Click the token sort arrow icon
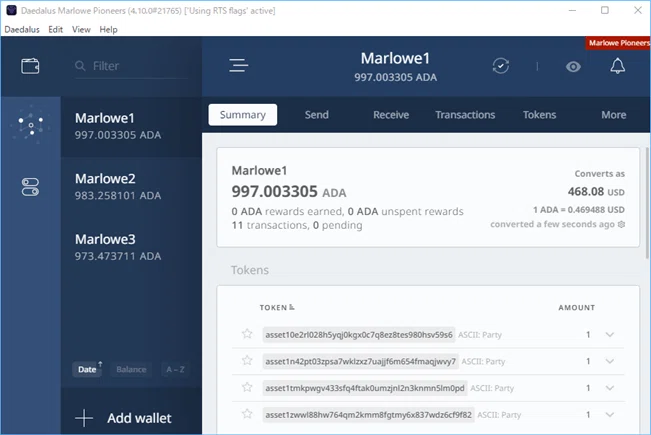 click(292, 307)
